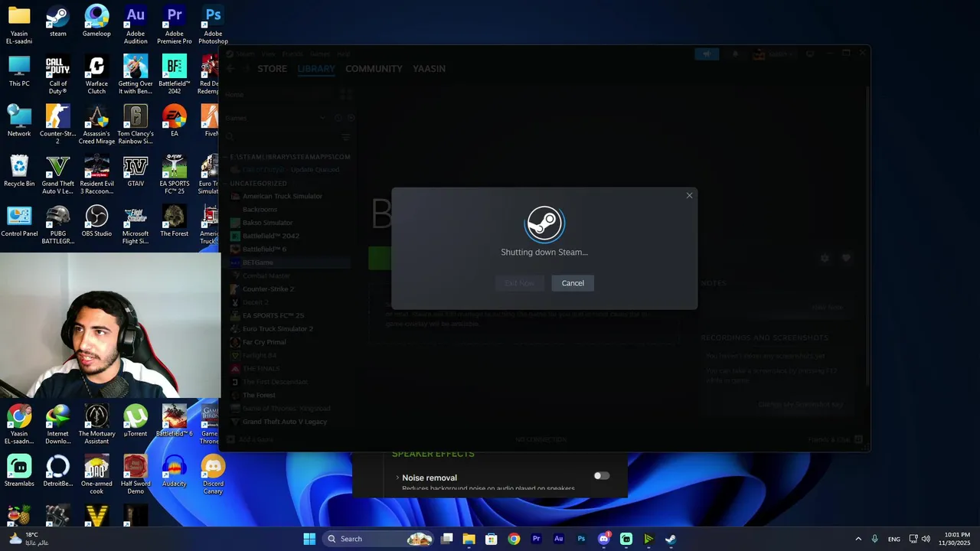Open the ENG language switcher
Viewport: 980px width, 551px height.
tap(893, 539)
